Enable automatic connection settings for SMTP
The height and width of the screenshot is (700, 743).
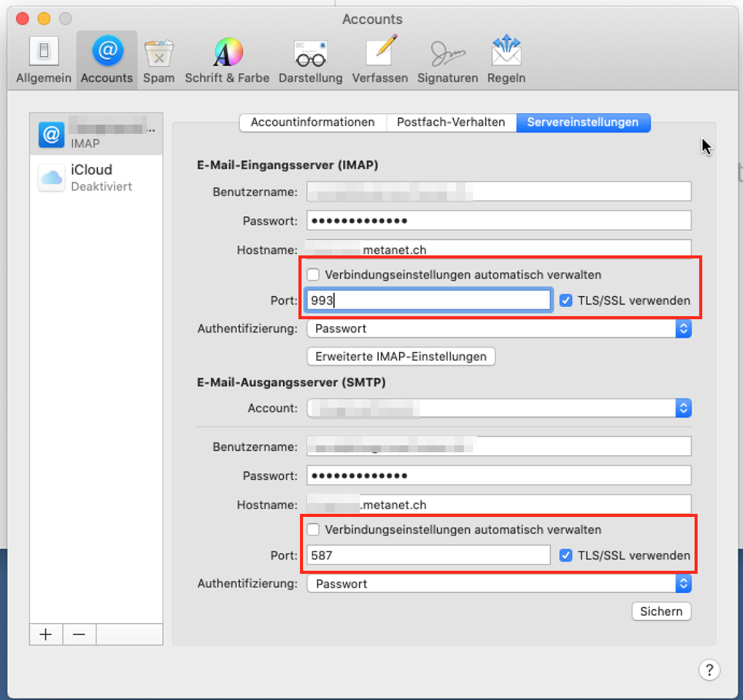pyautogui.click(x=313, y=530)
